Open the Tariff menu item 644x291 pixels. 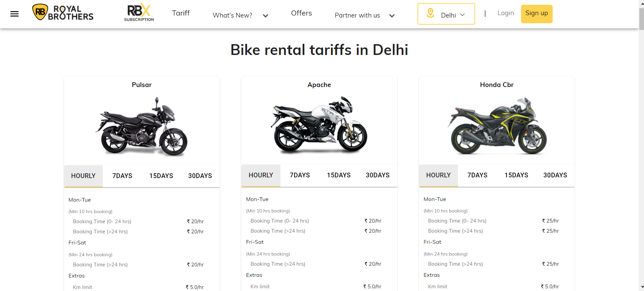point(181,13)
